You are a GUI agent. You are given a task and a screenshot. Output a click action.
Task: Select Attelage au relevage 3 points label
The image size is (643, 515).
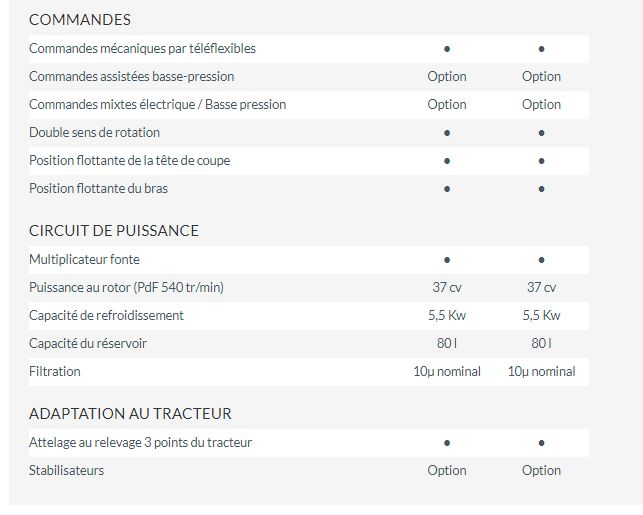click(x=140, y=442)
